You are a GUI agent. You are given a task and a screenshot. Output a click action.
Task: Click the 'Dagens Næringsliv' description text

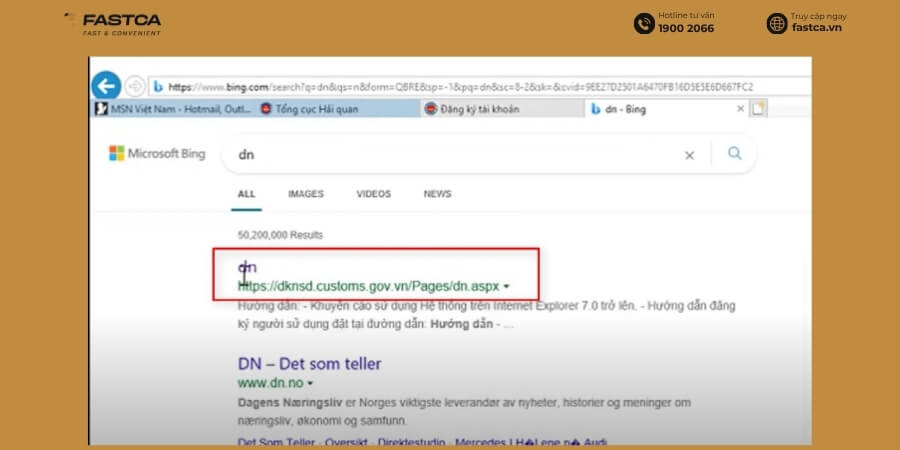[x=464, y=412]
